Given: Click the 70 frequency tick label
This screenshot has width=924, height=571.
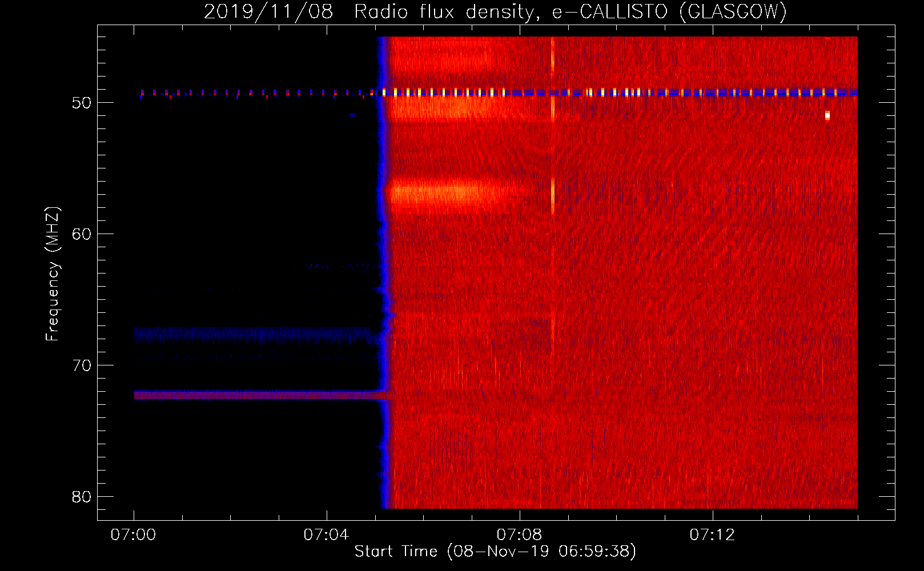Looking at the screenshot, I should [x=82, y=365].
